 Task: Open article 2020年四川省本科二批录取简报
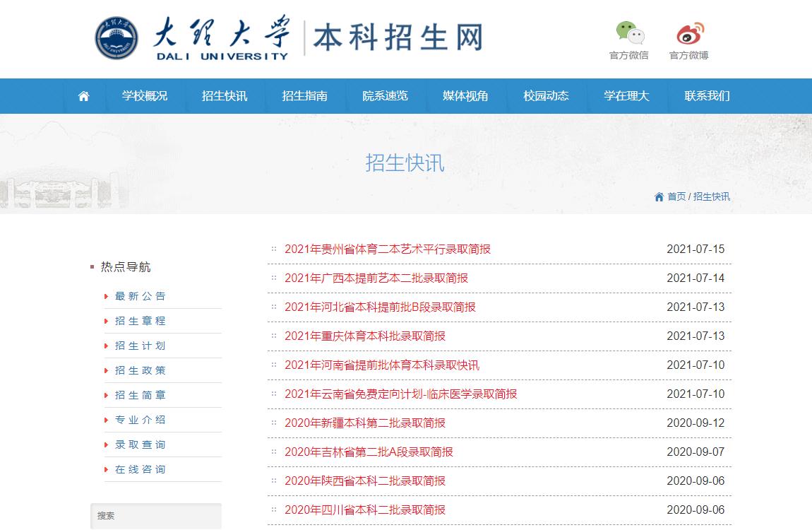click(x=365, y=510)
